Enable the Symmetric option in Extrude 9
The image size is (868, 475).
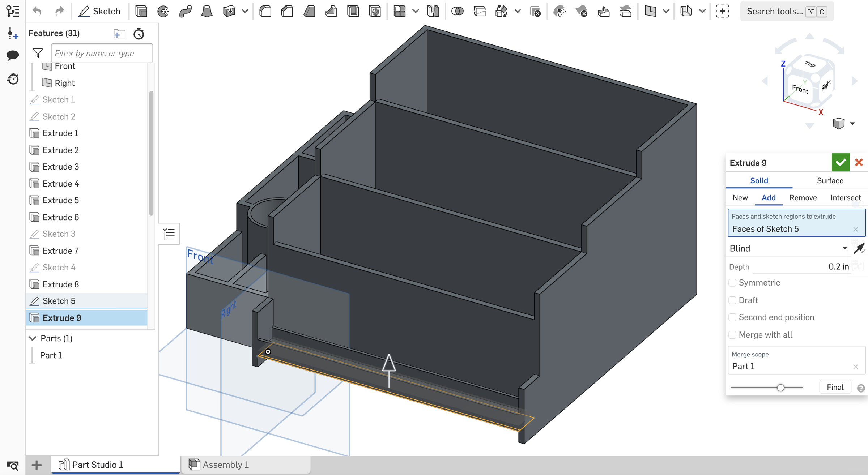coord(733,283)
